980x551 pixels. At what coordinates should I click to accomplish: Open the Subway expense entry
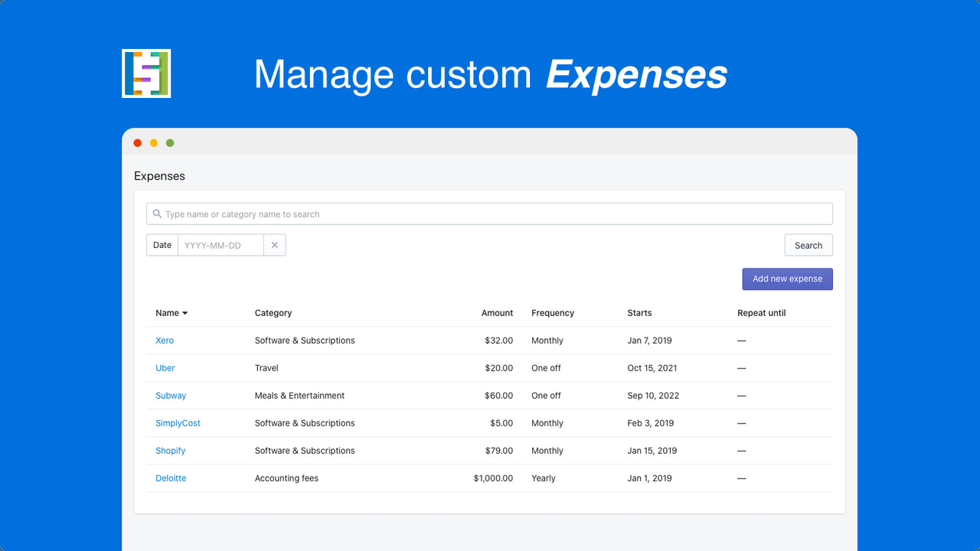click(x=170, y=395)
